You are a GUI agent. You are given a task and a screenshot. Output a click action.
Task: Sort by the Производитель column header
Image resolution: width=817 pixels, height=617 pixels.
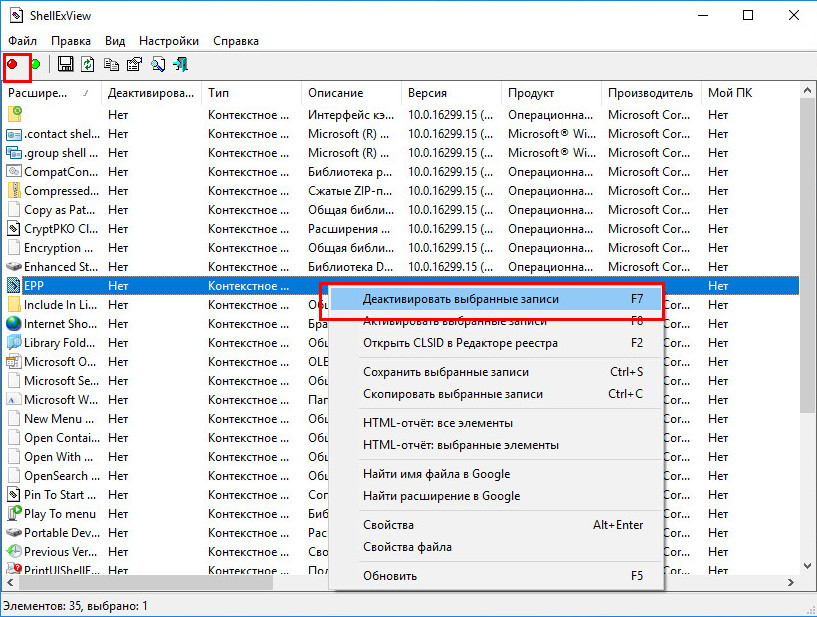(x=651, y=93)
